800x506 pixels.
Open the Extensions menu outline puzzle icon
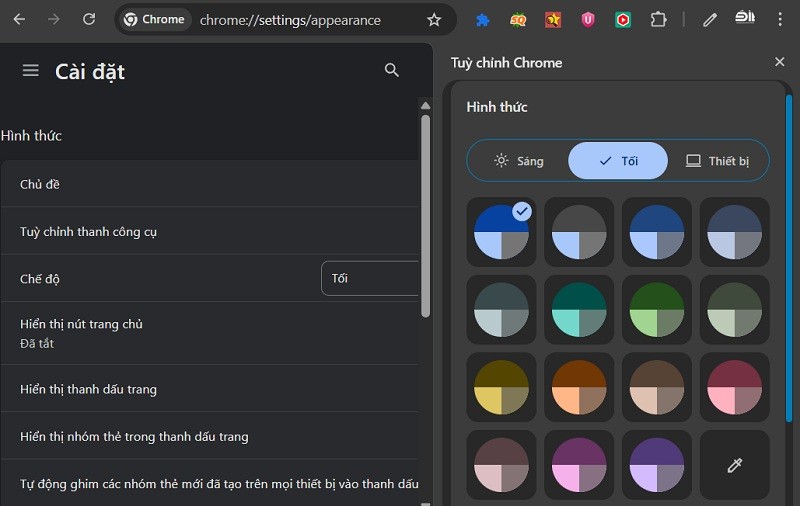pyautogui.click(x=658, y=20)
